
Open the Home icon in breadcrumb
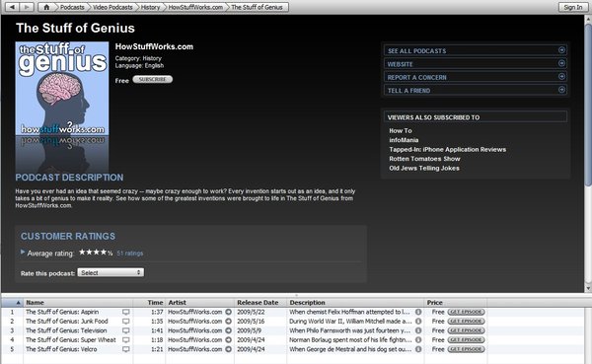46,7
